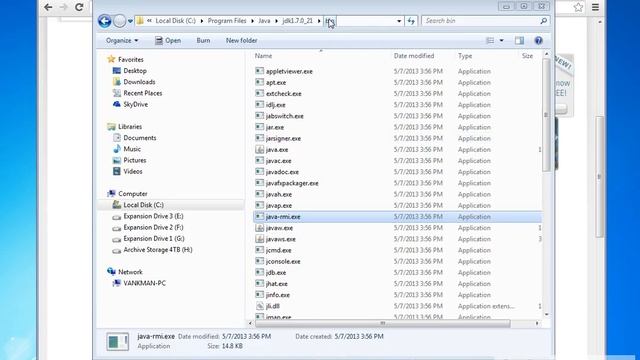Image resolution: width=640 pixels, height=360 pixels.
Task: Open Libraries in navigation pane
Action: (x=130, y=127)
